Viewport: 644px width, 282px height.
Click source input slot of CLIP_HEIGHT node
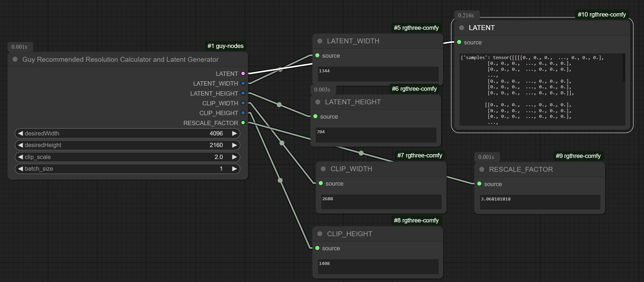317,248
